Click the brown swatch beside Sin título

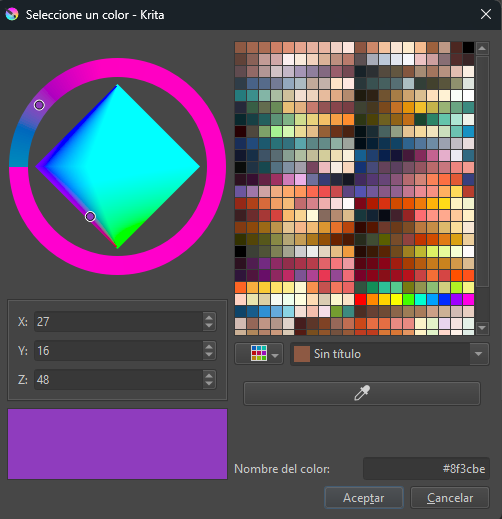[x=302, y=354]
